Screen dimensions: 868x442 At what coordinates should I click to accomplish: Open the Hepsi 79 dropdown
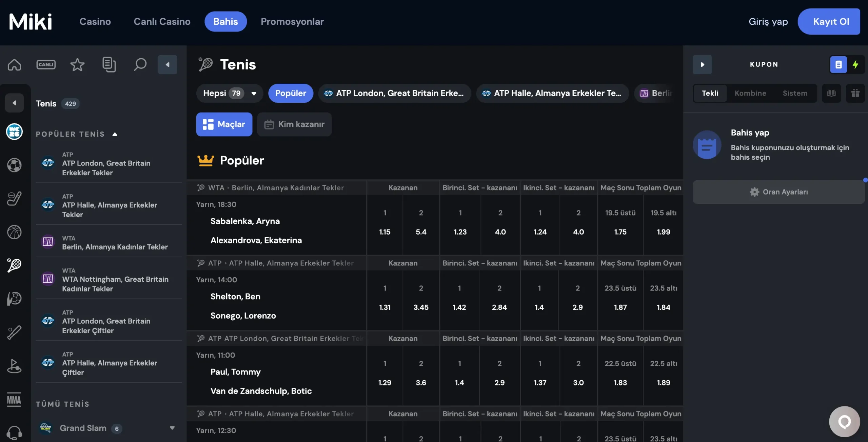230,93
